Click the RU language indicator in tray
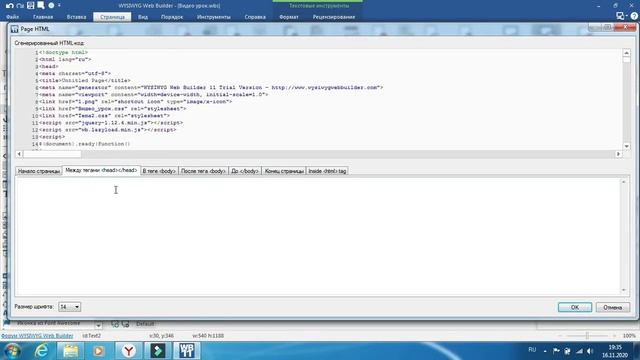This screenshot has height=360, width=640. tap(532, 350)
